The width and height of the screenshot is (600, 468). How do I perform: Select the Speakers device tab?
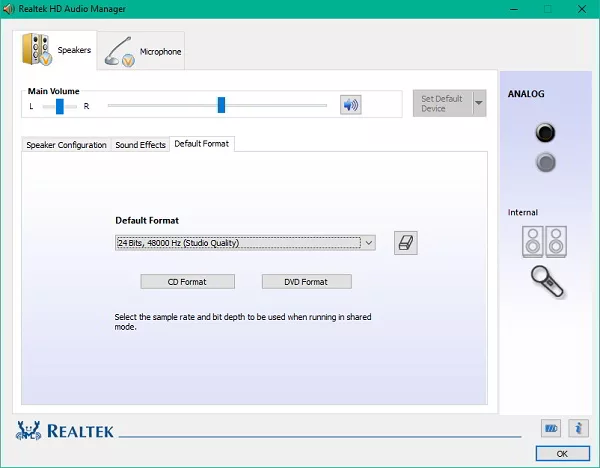(56, 50)
